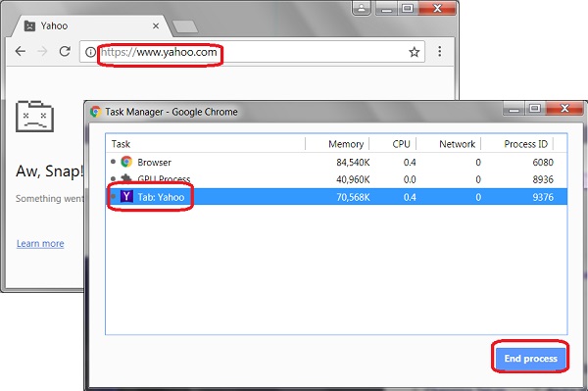
Task: Minimize the Chrome browser window
Action: (x=386, y=8)
